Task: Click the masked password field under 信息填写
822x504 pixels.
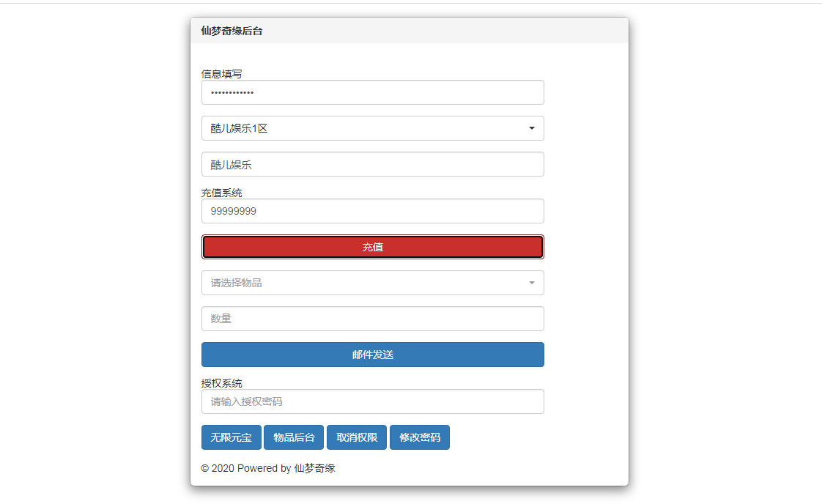Action: pyautogui.click(x=372, y=92)
